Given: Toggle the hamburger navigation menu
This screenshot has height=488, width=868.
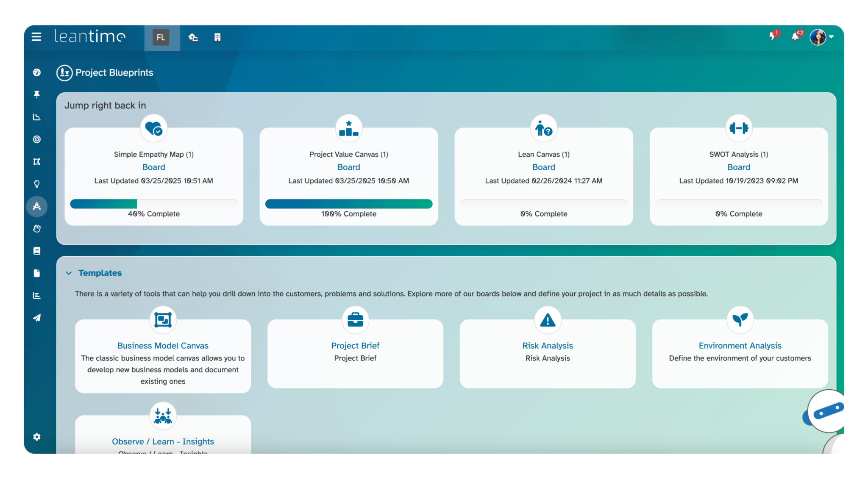Looking at the screenshot, I should pos(36,37).
